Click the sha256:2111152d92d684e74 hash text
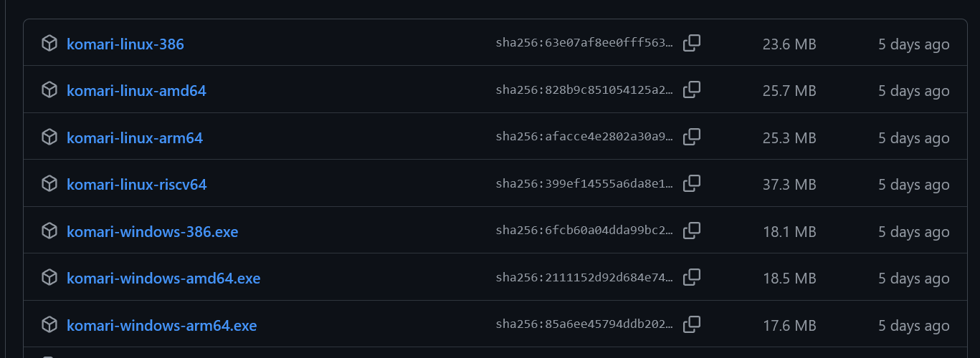The image size is (980, 358). (x=584, y=278)
